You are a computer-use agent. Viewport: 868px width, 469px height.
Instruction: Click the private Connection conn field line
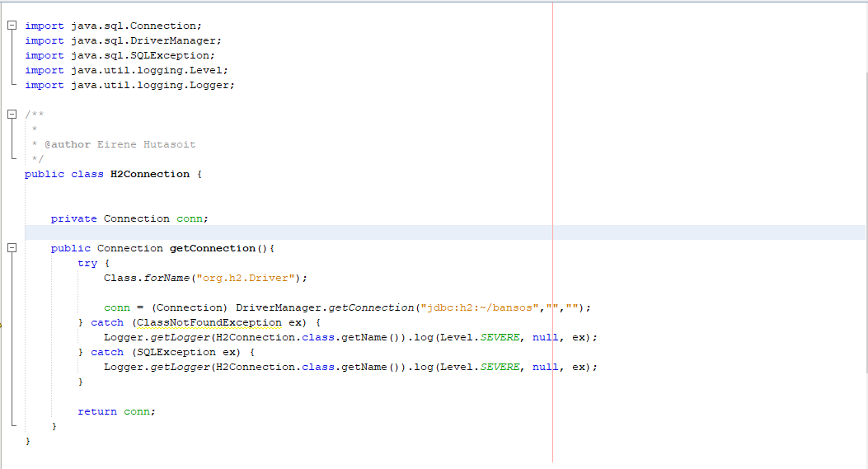click(129, 218)
